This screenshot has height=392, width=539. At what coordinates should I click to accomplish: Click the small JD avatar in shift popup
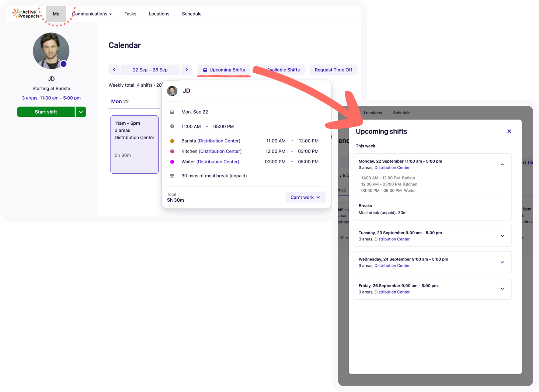172,91
